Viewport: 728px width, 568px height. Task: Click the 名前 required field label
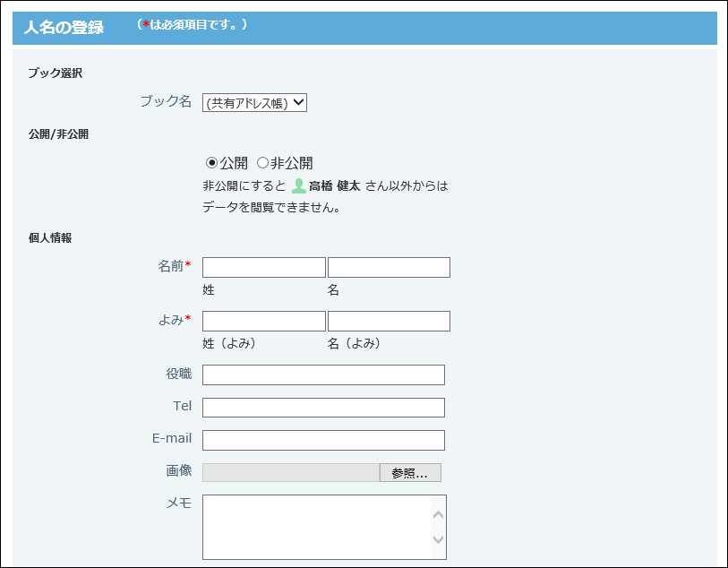(x=174, y=266)
